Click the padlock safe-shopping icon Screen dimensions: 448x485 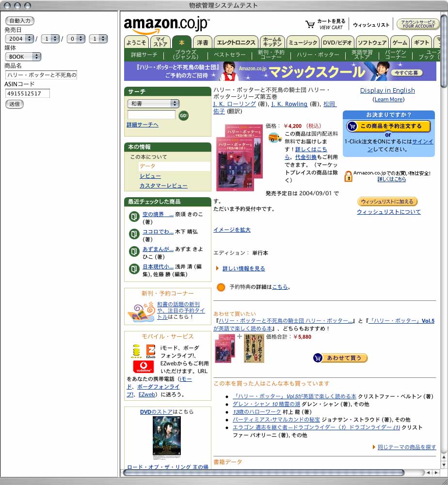(x=348, y=176)
